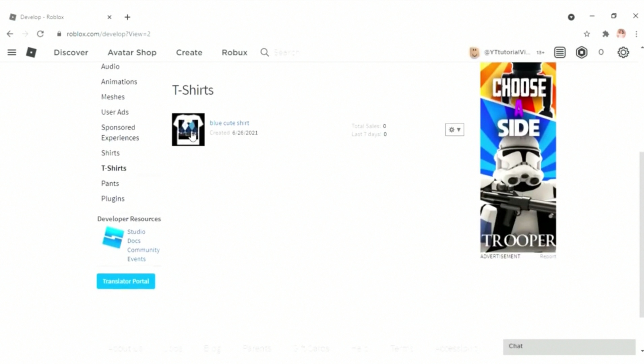Select Pants in the sidebar
The height and width of the screenshot is (364, 644).
point(110,183)
